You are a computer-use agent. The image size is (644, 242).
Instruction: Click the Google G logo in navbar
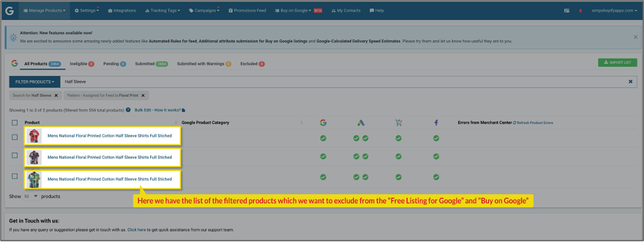9,11
